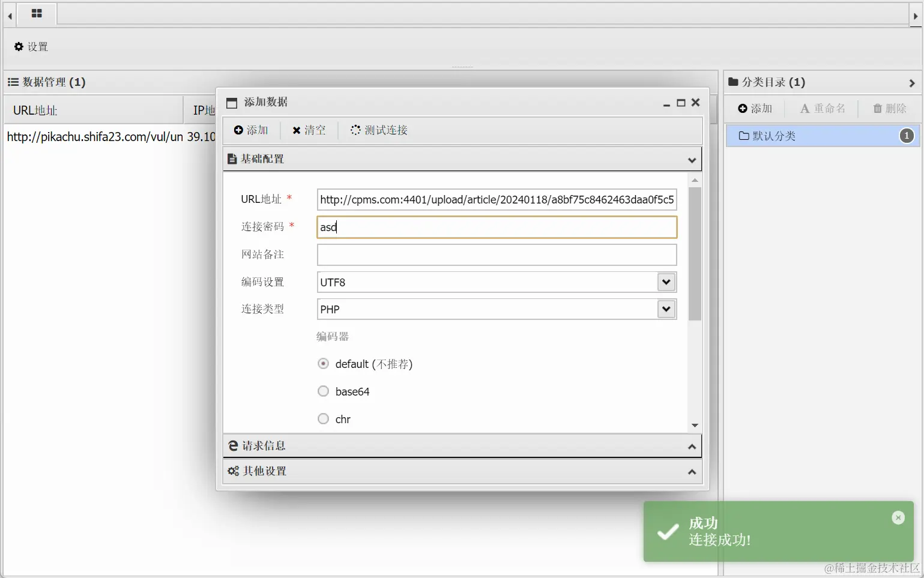
Task: Click dialog scrollbar down arrow
Action: click(x=695, y=426)
